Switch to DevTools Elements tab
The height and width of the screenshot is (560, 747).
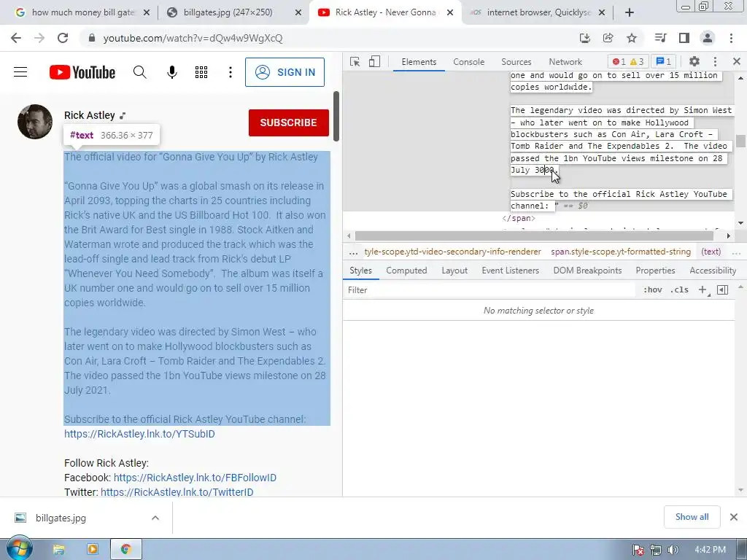[x=419, y=62]
